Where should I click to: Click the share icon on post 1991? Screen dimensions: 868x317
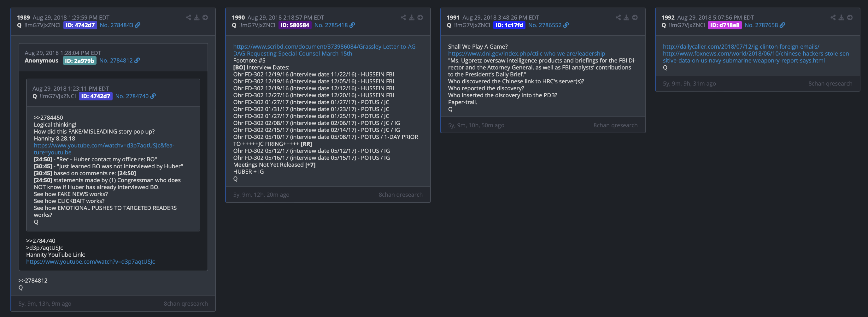618,18
